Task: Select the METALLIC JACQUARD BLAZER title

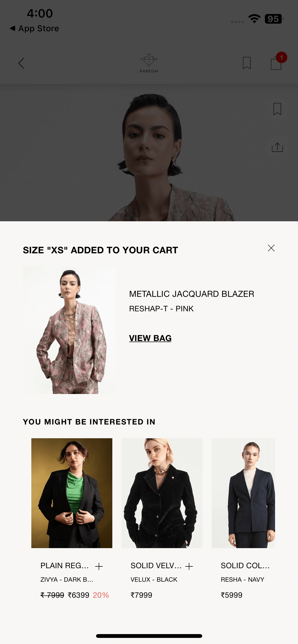Action: 192,294
